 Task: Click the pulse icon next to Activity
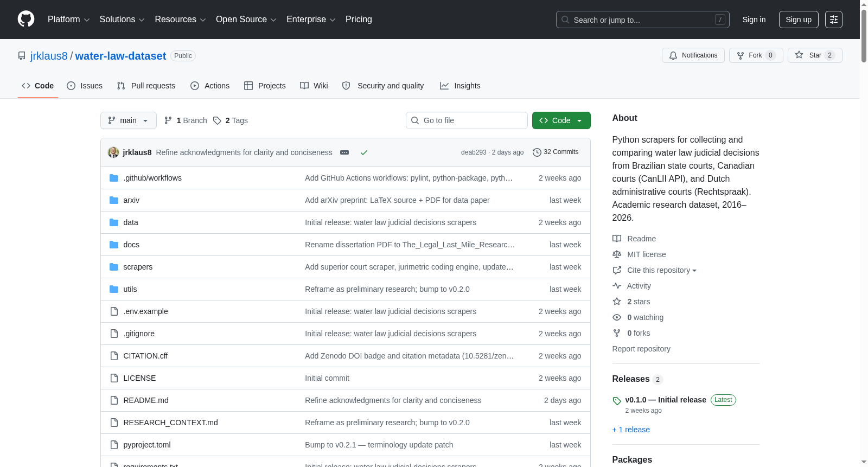617,286
